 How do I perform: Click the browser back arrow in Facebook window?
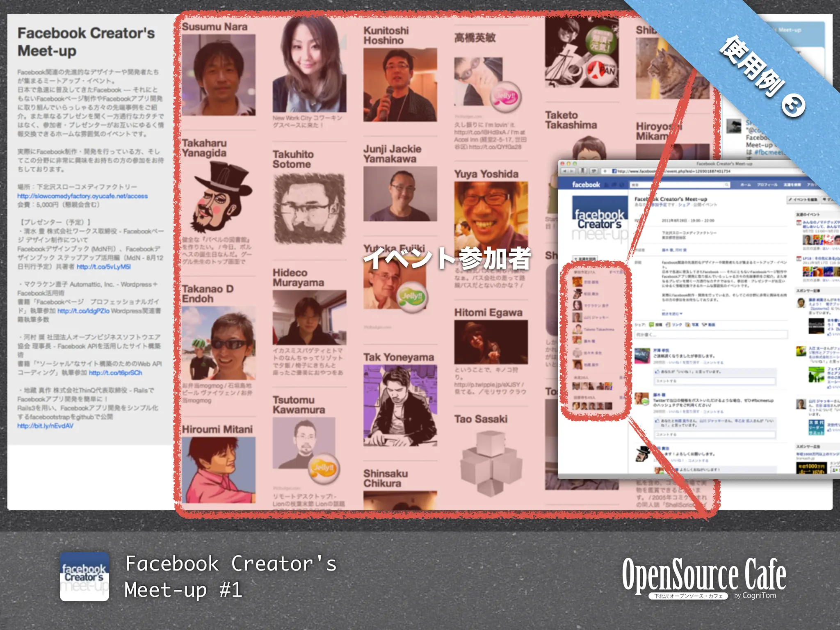click(x=565, y=171)
